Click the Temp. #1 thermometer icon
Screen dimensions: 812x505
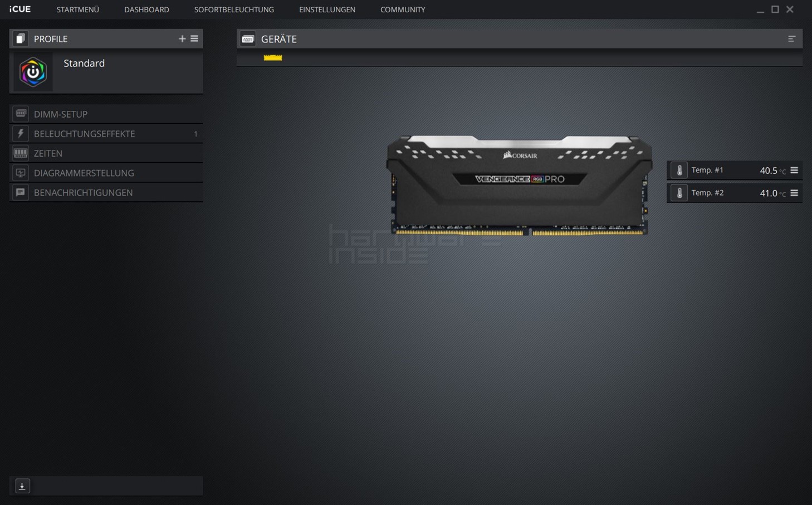tap(679, 170)
